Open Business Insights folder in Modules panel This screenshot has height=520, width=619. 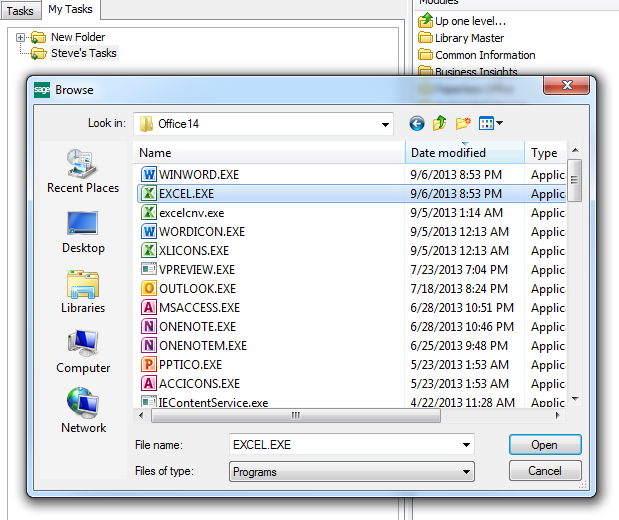click(x=468, y=71)
